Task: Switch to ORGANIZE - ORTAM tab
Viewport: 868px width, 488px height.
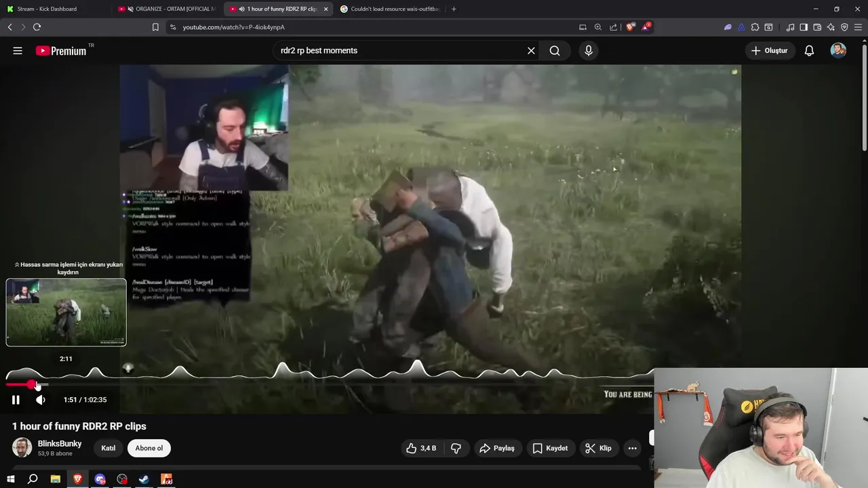Action: click(x=167, y=9)
